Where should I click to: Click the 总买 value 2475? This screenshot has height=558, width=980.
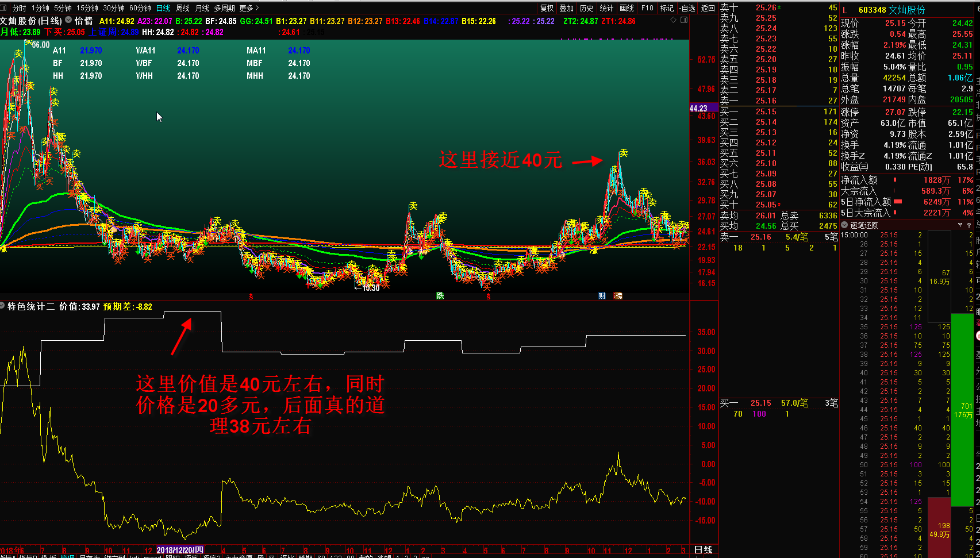point(828,226)
